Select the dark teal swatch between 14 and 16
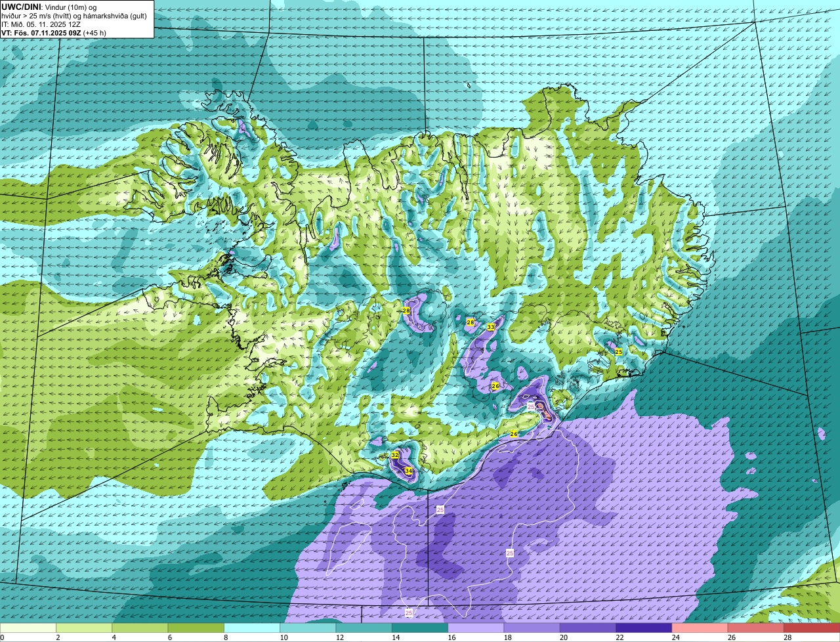Image resolution: width=840 pixels, height=642 pixels. point(420,628)
